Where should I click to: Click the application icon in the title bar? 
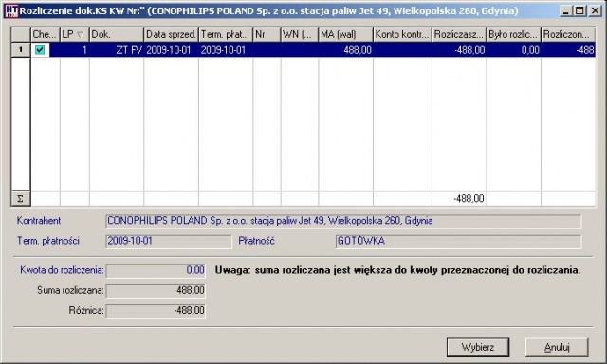pyautogui.click(x=11, y=10)
